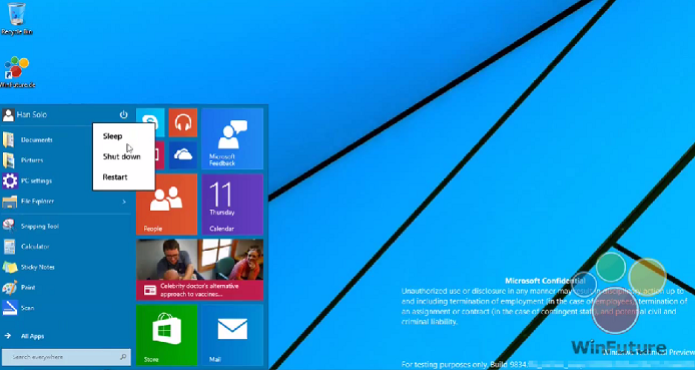Open the Calendar tile showing 11 Thursday

pyautogui.click(x=232, y=204)
